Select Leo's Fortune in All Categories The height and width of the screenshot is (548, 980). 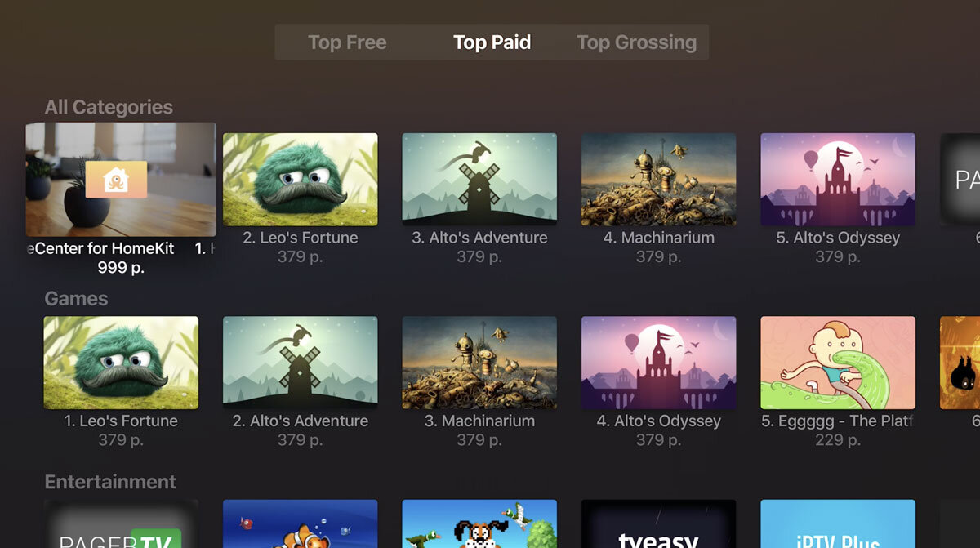[x=301, y=180]
